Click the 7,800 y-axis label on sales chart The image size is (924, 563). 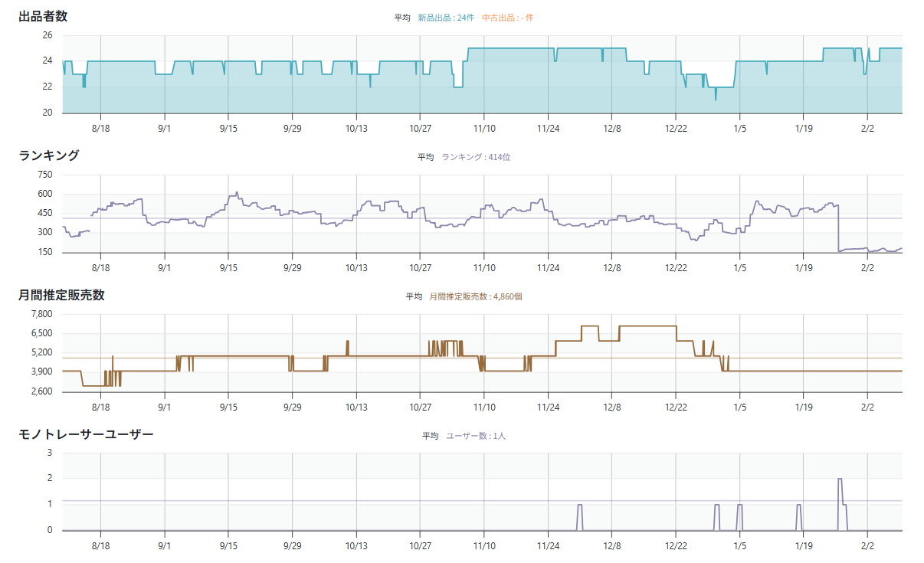tap(41, 314)
